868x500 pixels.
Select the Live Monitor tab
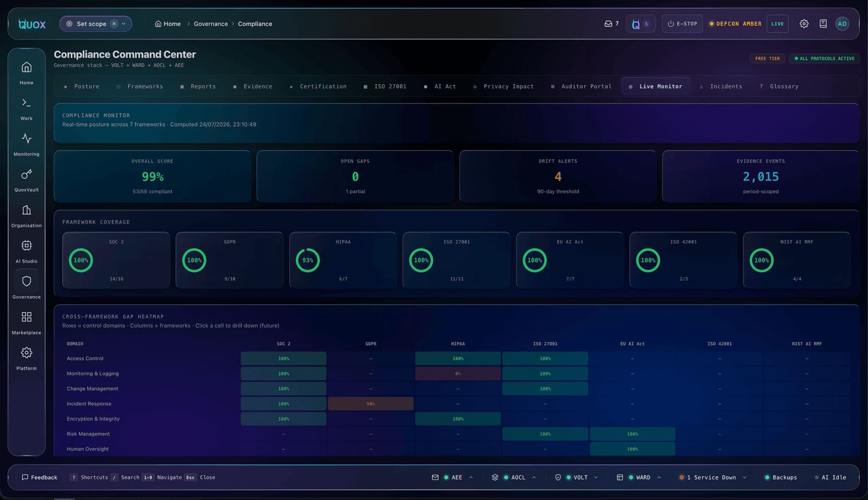655,86
